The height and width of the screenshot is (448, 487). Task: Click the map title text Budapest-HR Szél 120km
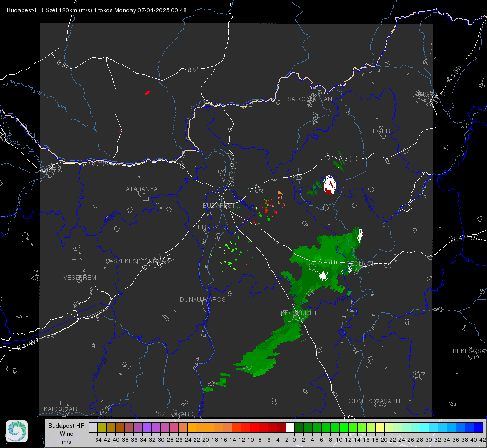coord(42,10)
